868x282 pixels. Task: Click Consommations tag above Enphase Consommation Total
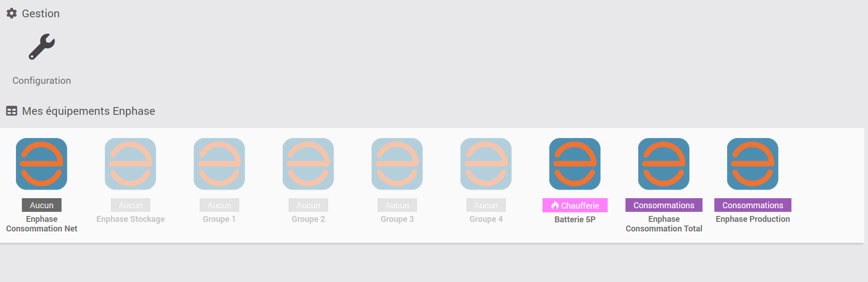(x=664, y=205)
